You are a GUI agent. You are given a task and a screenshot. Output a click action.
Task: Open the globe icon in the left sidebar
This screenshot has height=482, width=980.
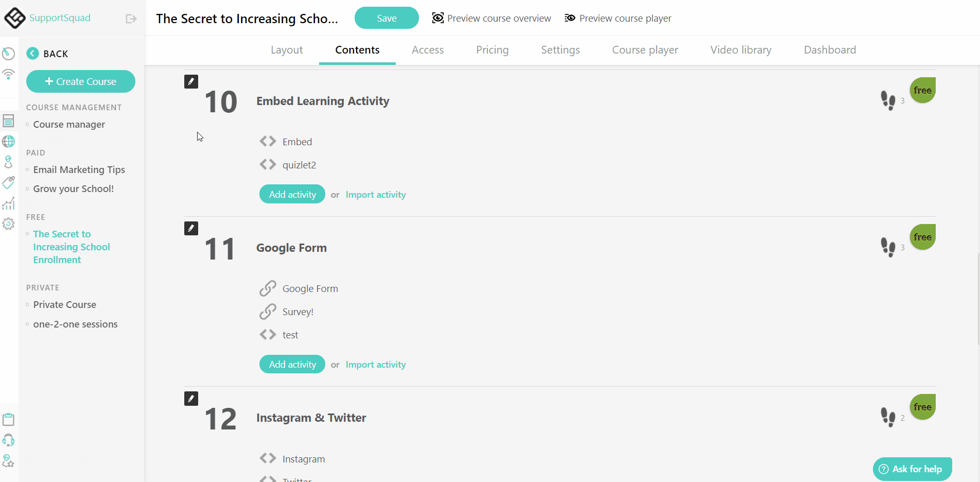[8, 141]
